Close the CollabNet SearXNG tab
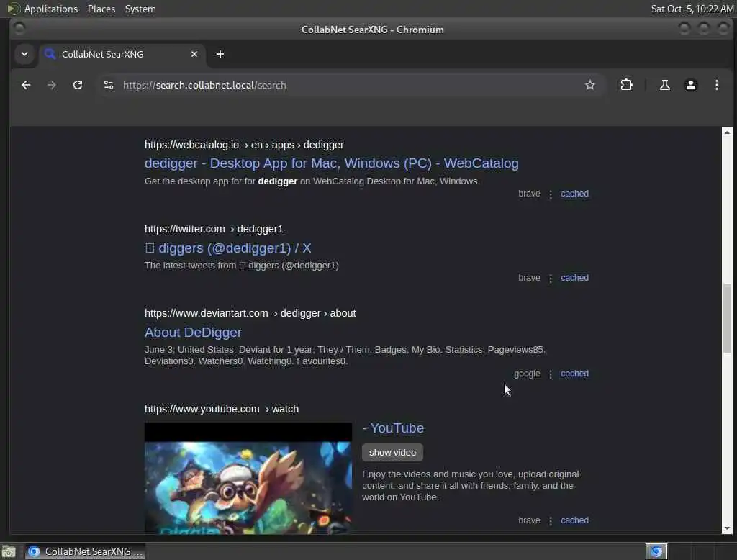This screenshot has width=737, height=560. tap(194, 54)
